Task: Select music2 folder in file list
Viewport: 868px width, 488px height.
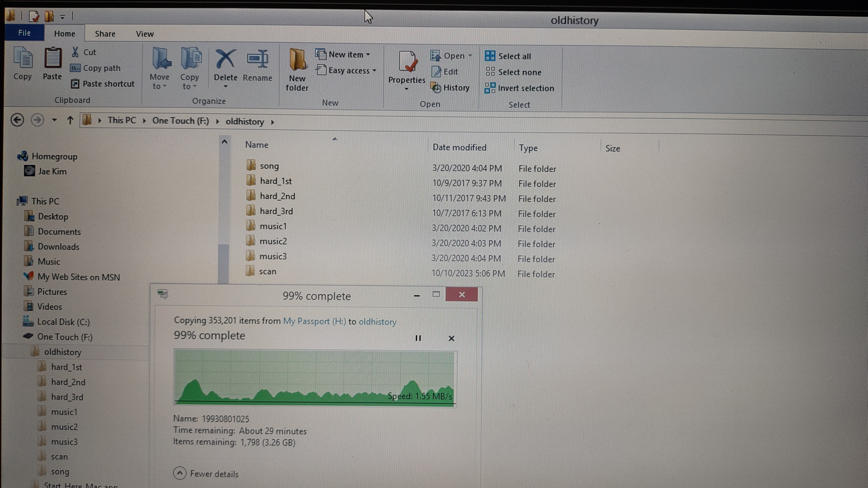Action: click(266, 241)
